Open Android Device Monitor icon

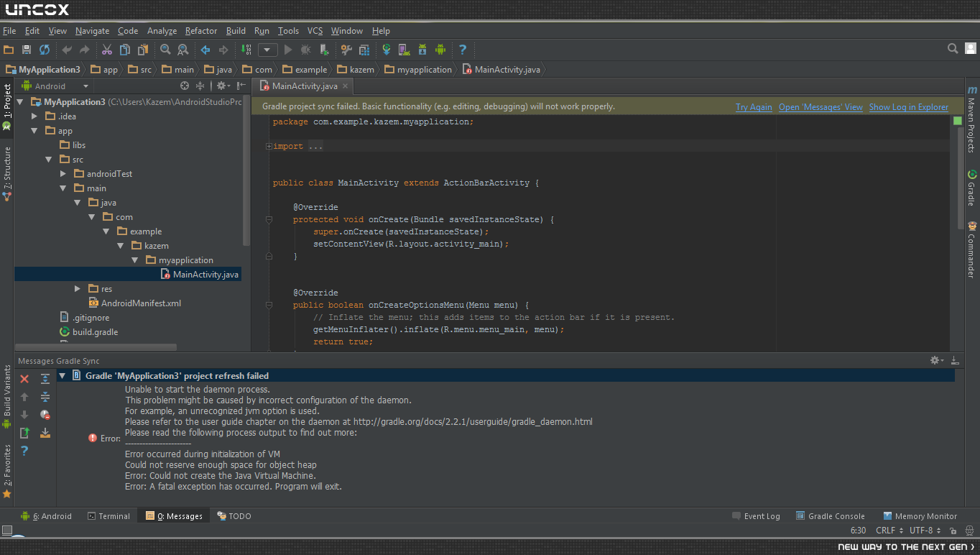pos(440,50)
